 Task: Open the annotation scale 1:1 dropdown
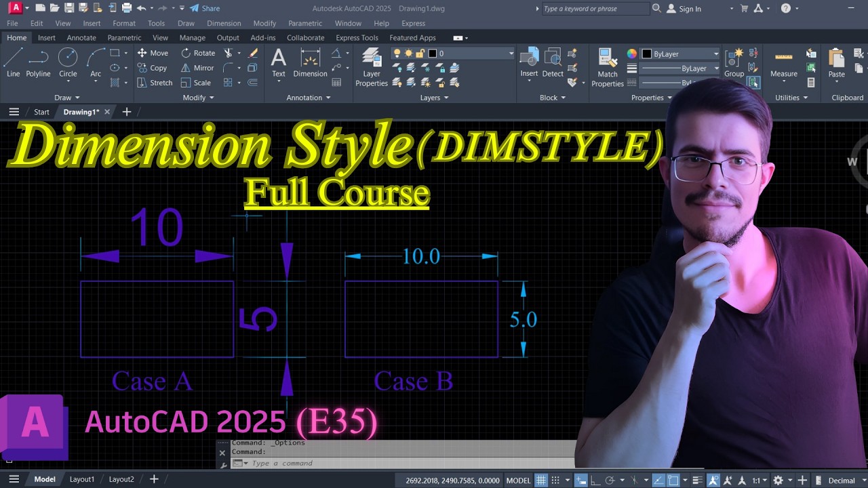pyautogui.click(x=759, y=480)
